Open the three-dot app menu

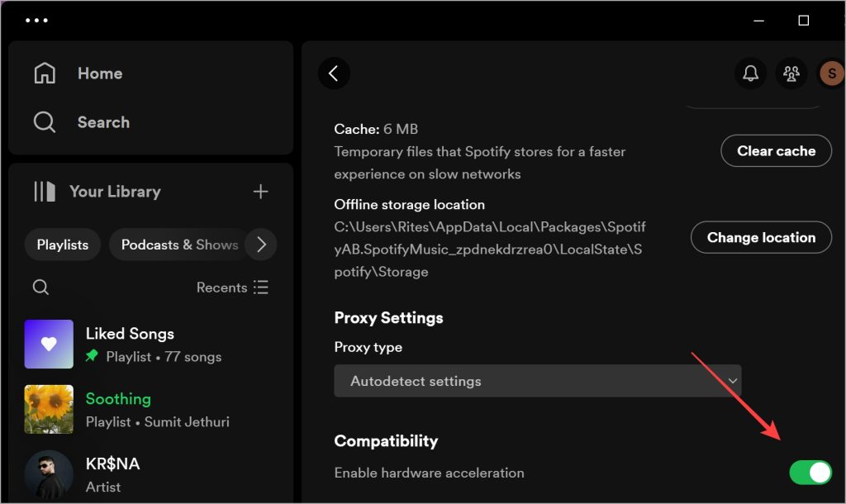[36, 21]
